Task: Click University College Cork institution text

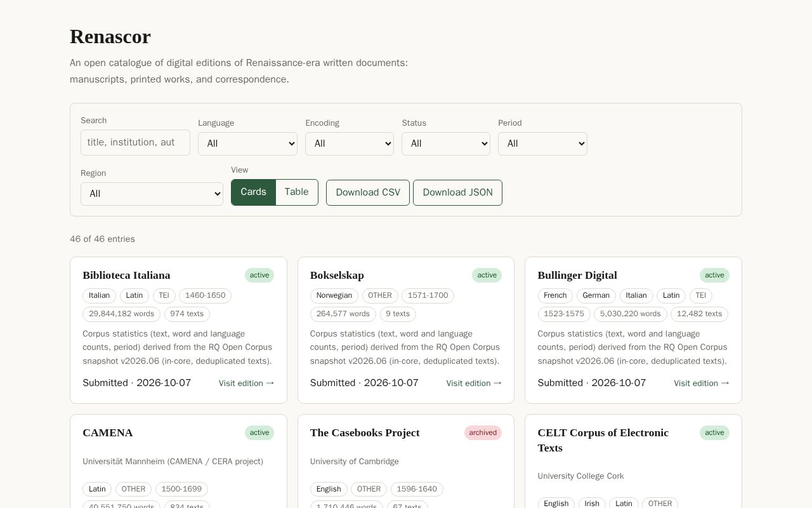Action: (580, 476)
